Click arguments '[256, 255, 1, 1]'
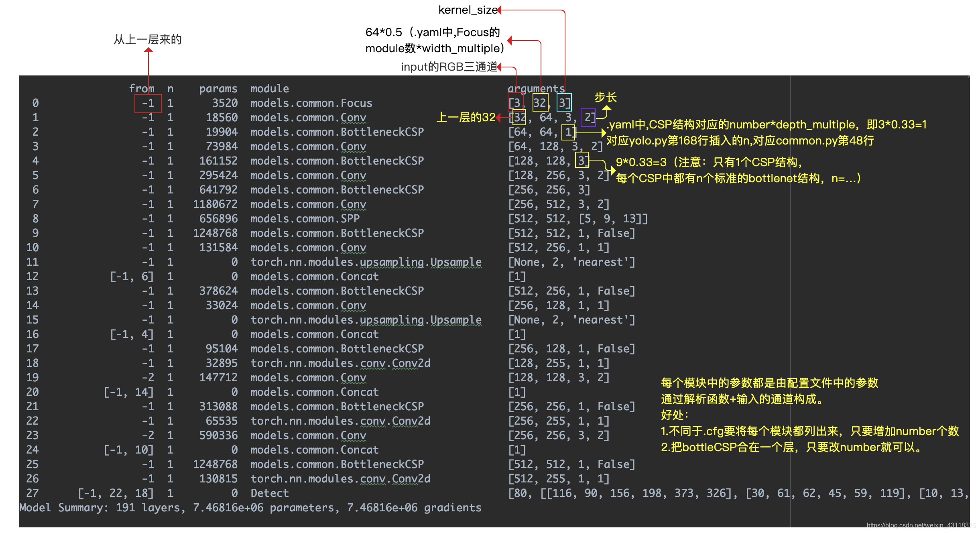 tap(559, 421)
